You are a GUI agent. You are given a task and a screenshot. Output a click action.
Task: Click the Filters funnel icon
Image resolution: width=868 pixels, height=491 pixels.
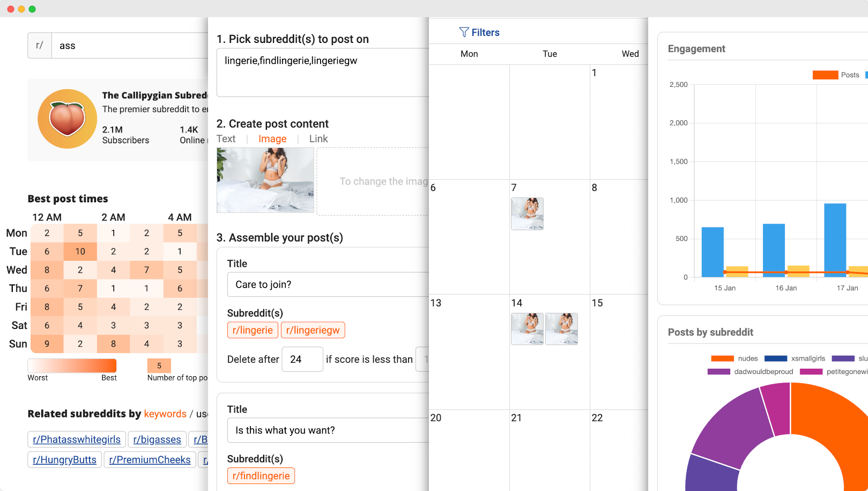coord(464,32)
